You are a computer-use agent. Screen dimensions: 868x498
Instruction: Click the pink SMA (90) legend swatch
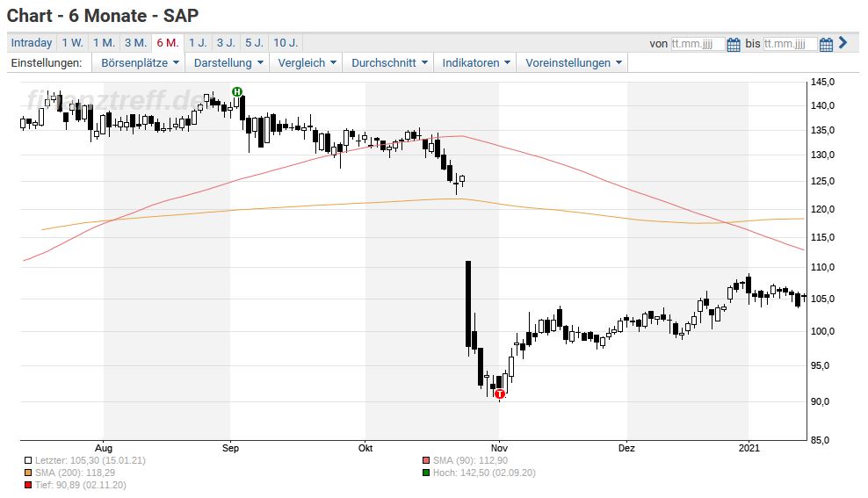coord(426,460)
